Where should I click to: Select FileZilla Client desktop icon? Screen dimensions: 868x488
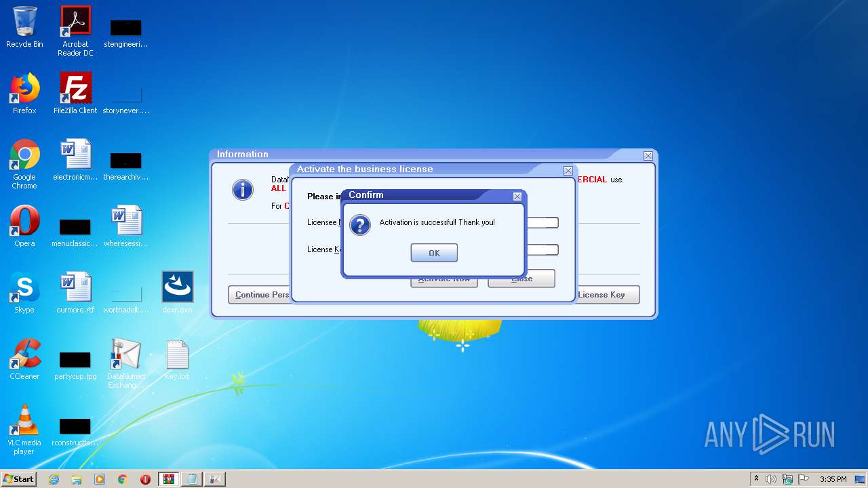tap(75, 94)
